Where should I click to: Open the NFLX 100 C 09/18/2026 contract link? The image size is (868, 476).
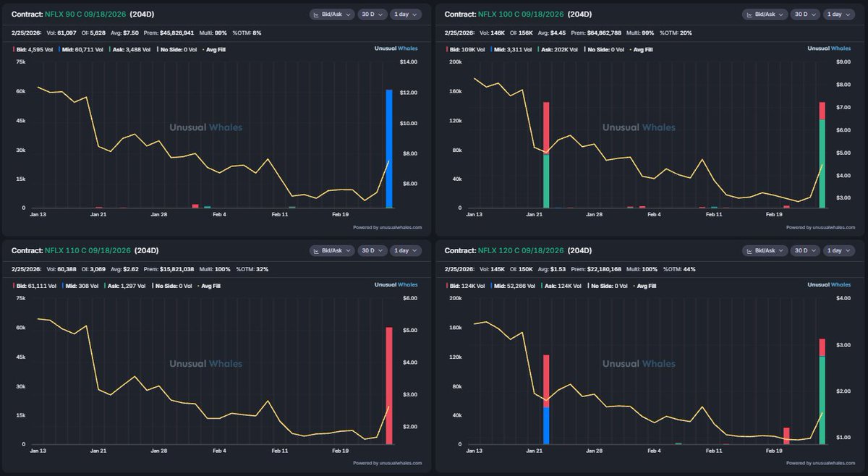point(522,14)
